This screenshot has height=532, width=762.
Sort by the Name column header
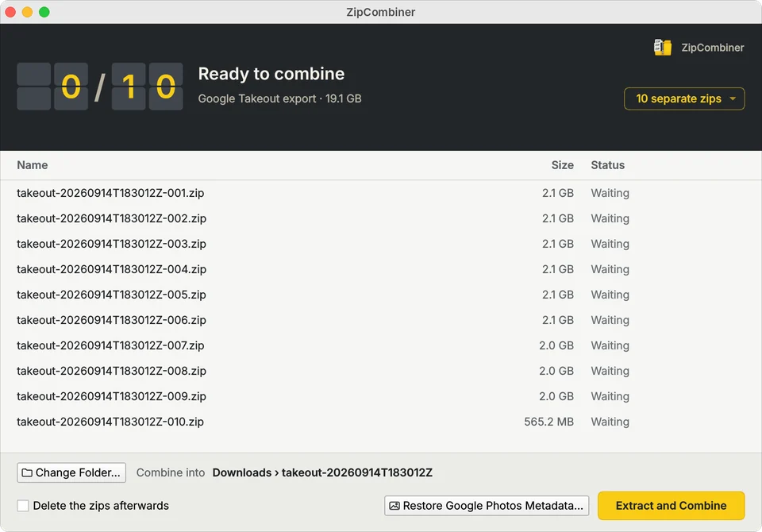pyautogui.click(x=32, y=165)
